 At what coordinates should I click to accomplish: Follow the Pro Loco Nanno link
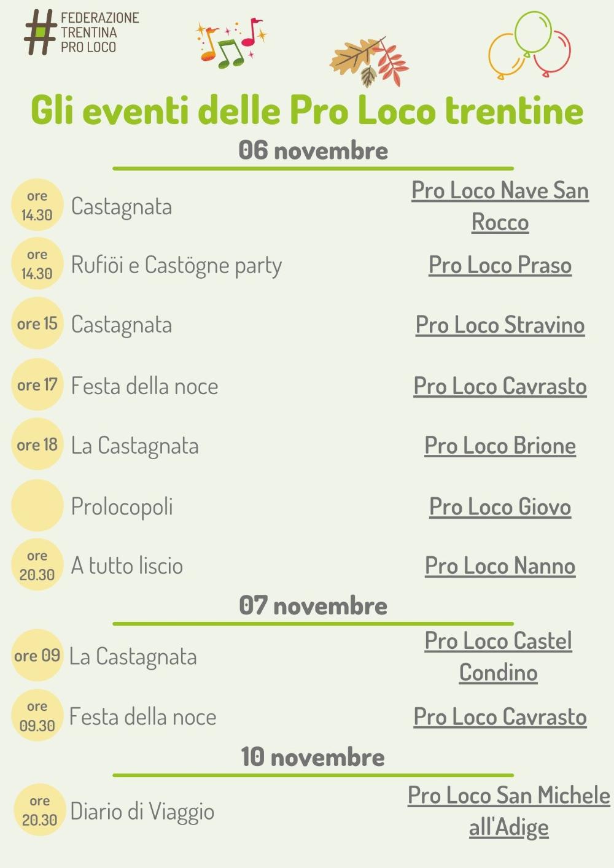coord(500,566)
